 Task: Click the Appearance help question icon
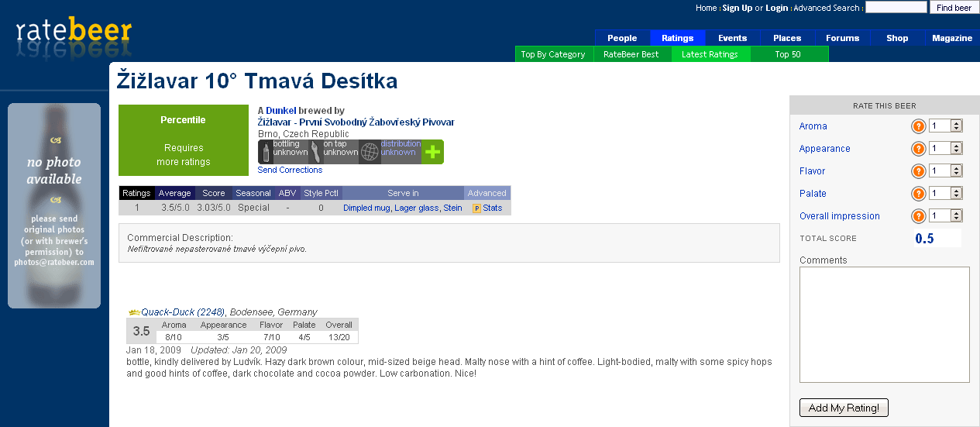click(x=919, y=149)
